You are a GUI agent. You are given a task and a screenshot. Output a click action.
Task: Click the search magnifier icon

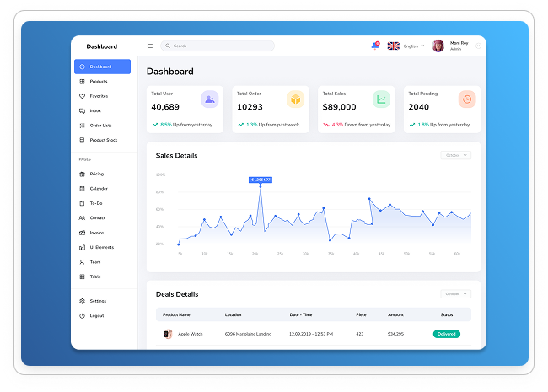click(168, 46)
